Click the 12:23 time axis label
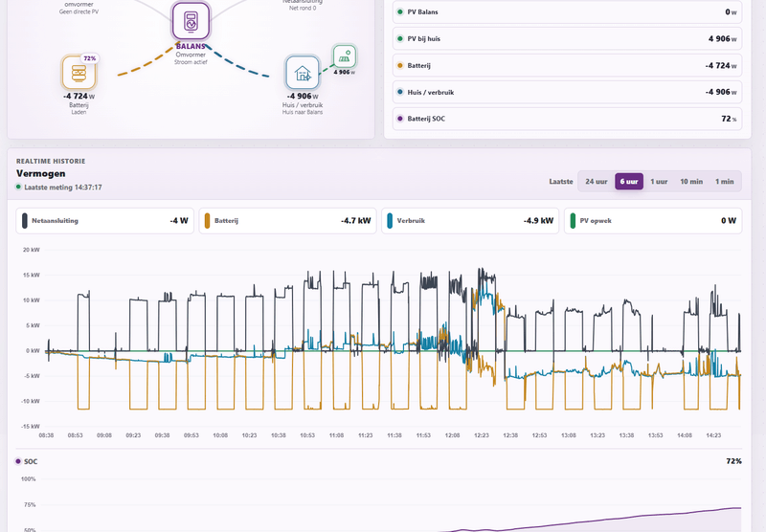Screen dimensions: 766x532 coord(482,434)
